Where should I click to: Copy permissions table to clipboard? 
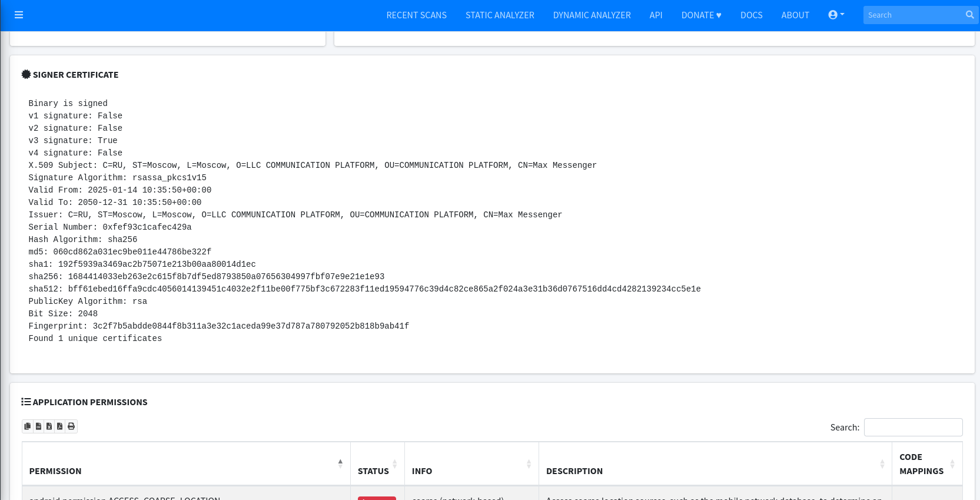28,426
